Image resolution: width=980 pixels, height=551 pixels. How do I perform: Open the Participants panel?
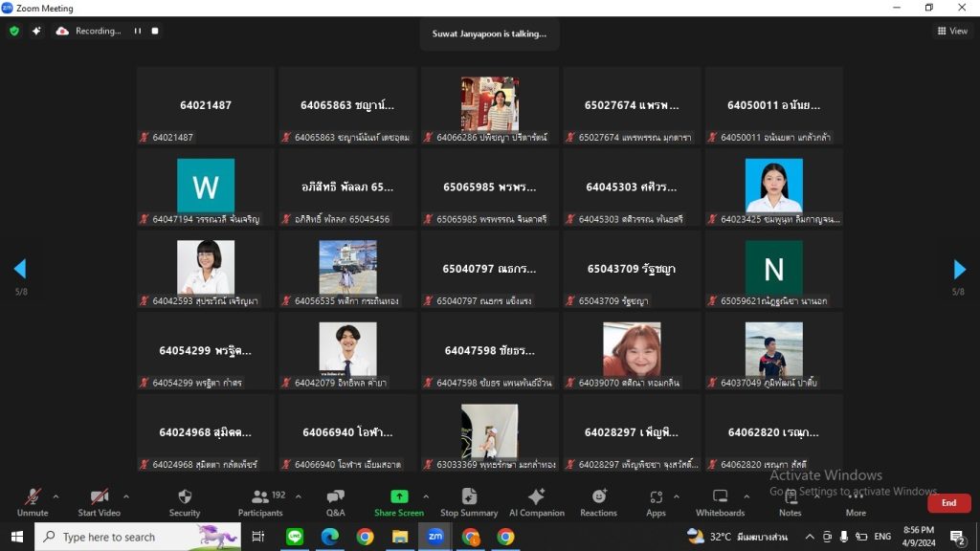pos(260,503)
